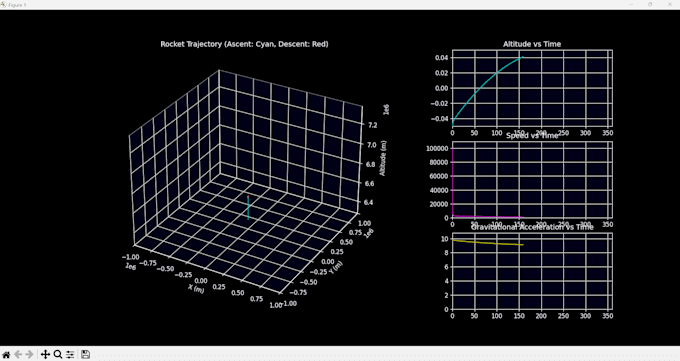Click the 20000 tick on speed axis
Image resolution: width=680 pixels, height=361 pixels.
[x=438, y=204]
